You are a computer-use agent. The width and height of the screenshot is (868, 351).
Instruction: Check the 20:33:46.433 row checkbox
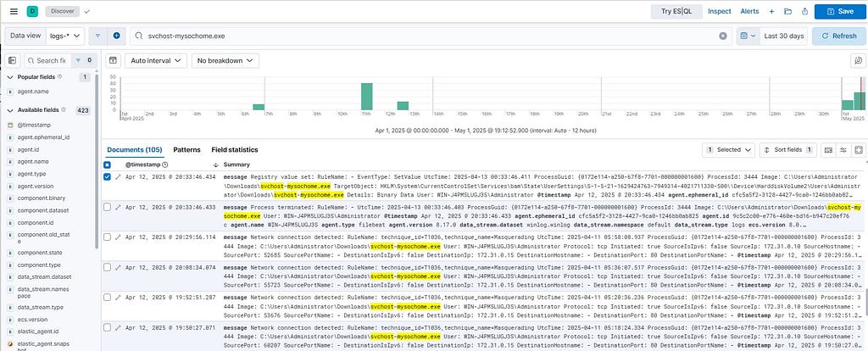108,207
